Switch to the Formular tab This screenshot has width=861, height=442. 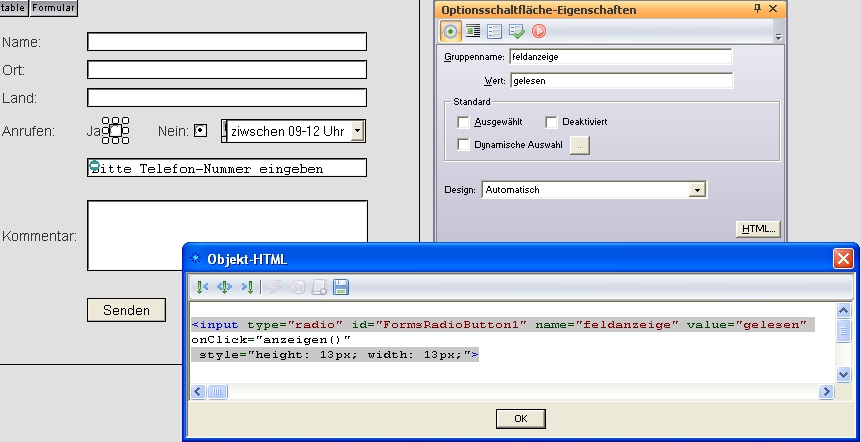[53, 7]
